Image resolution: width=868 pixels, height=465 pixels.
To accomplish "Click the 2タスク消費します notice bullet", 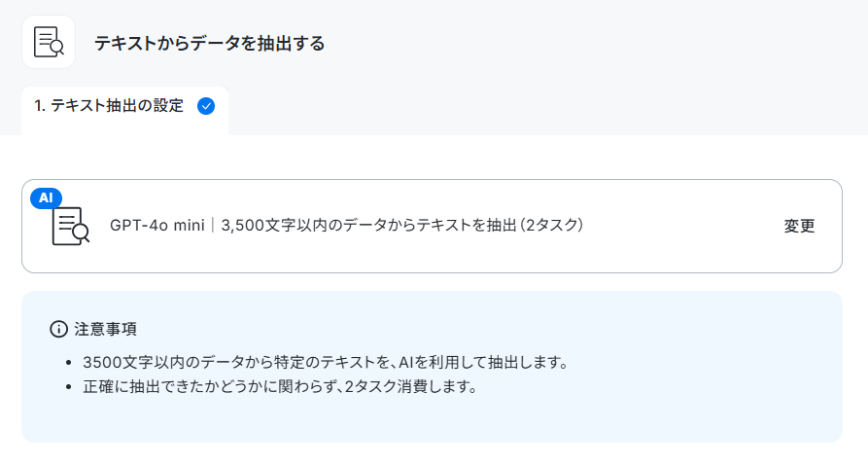I will pos(280,386).
